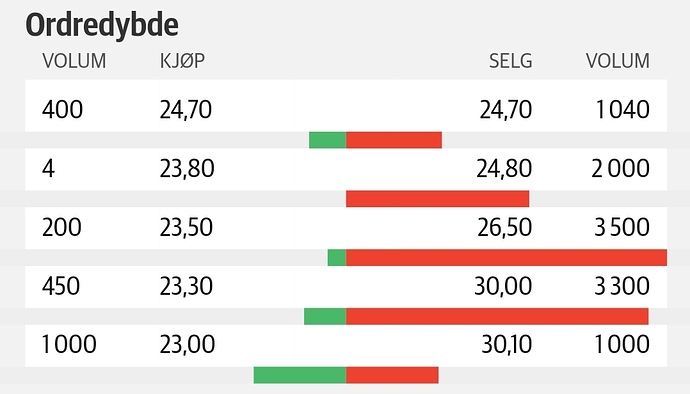
Task: Select sell price 26,50
Action: click(x=505, y=228)
